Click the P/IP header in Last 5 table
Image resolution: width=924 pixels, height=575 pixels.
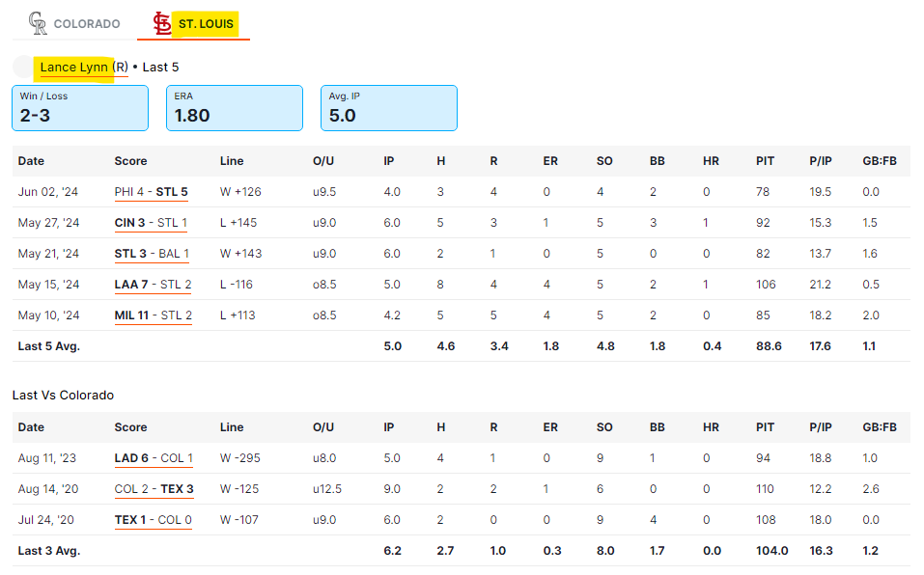pyautogui.click(x=821, y=161)
